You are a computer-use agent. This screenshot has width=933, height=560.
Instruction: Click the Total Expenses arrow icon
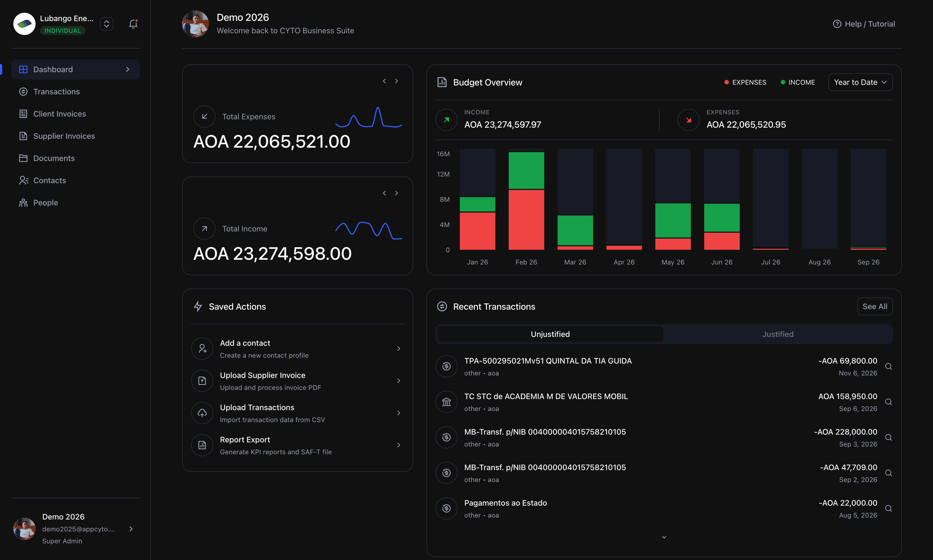click(204, 116)
